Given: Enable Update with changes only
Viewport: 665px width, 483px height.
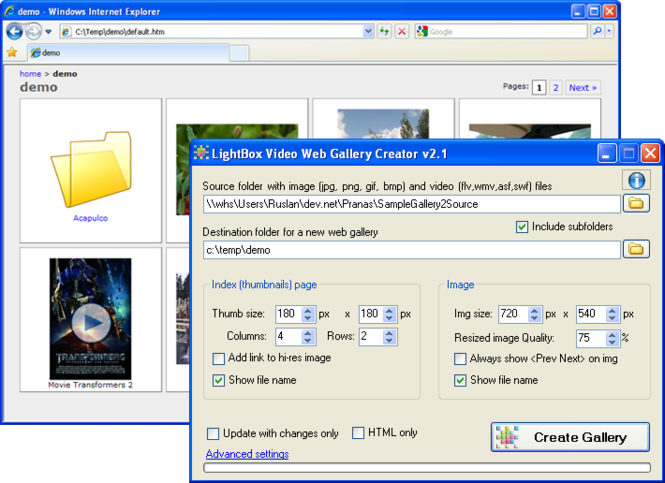Looking at the screenshot, I should [213, 434].
